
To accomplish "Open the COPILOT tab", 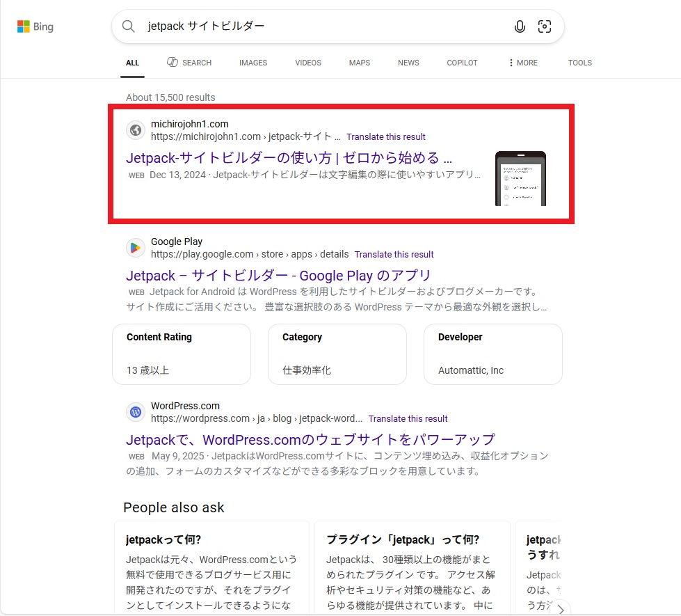I will (462, 63).
